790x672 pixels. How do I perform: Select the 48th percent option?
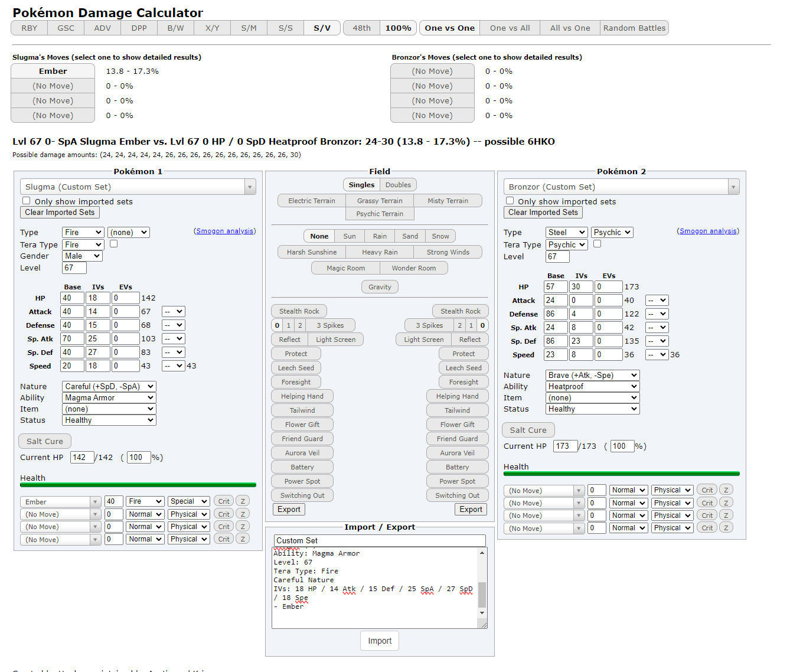click(362, 28)
